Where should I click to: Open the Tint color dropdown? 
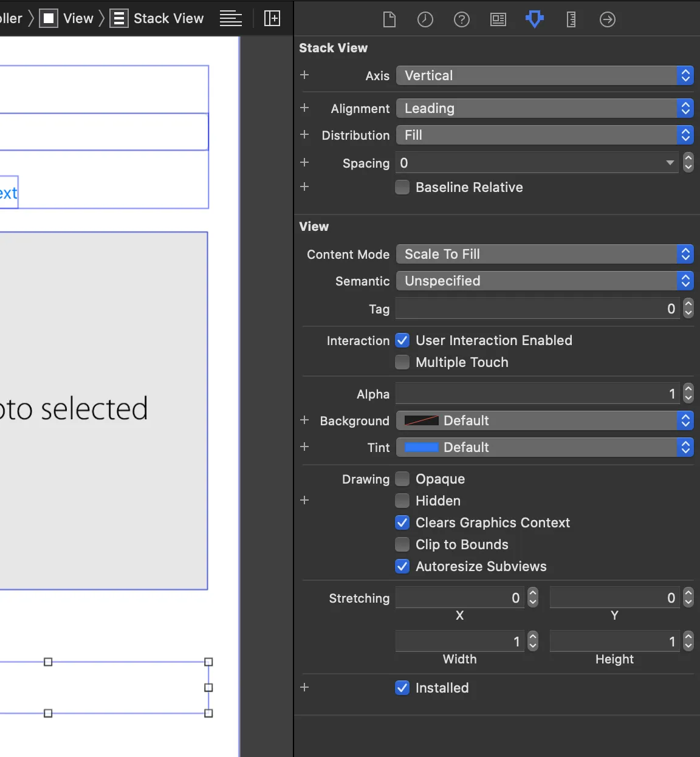[544, 447]
